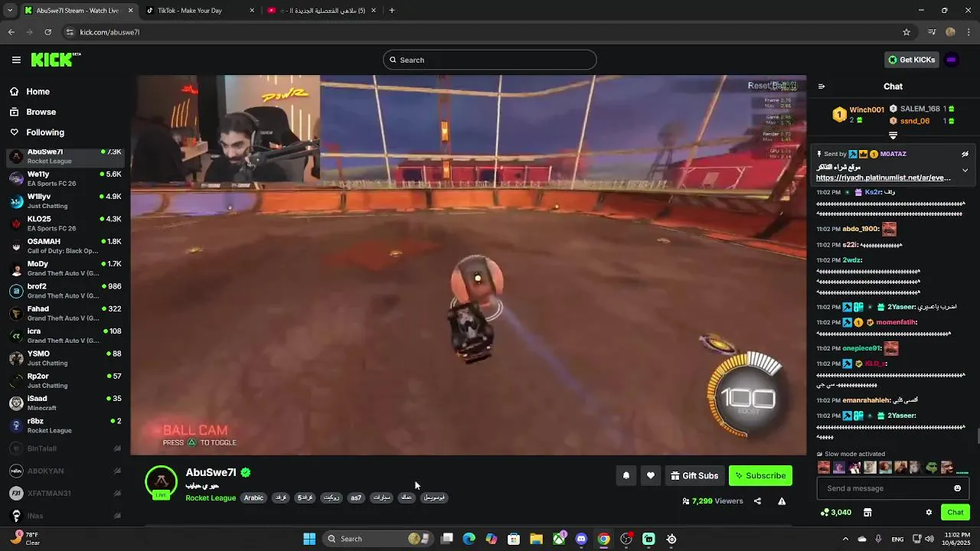Click chat username momenfatih
This screenshot has width=980, height=551.
pos(896,322)
